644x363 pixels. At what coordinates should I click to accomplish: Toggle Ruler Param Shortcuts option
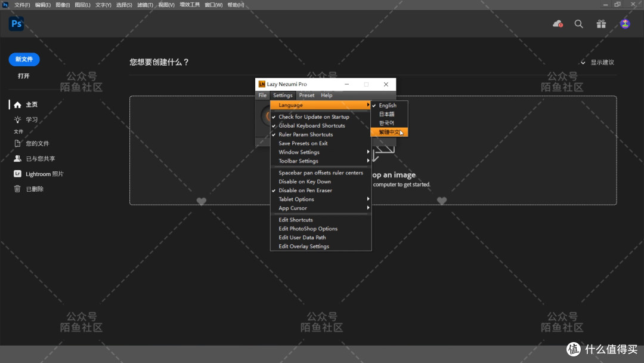[321, 135]
